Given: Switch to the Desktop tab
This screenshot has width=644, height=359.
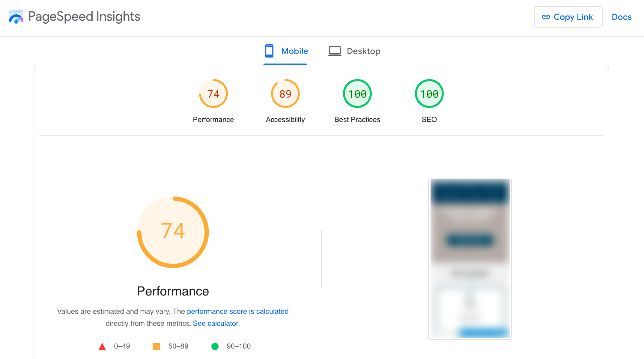Looking at the screenshot, I should [354, 51].
